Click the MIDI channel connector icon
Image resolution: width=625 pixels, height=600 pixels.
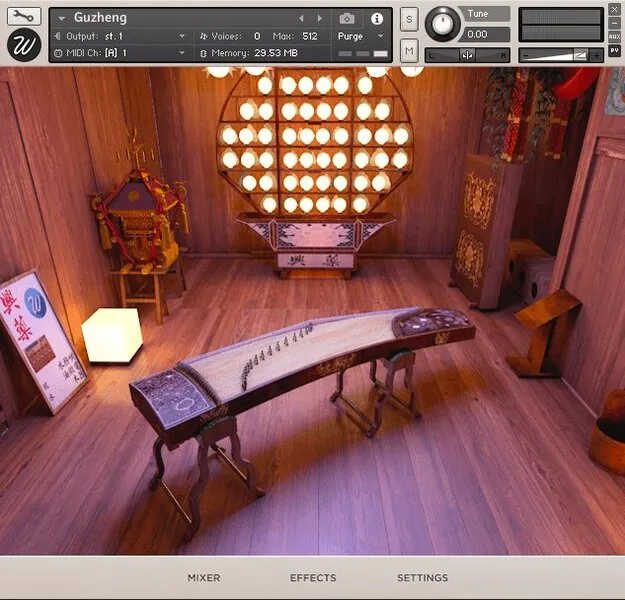pyautogui.click(x=58, y=53)
